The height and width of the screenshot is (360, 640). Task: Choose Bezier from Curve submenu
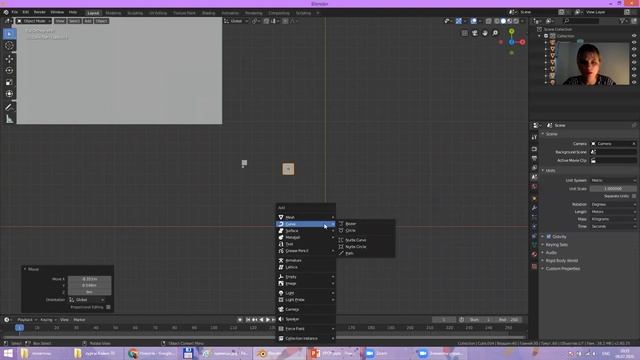click(366, 224)
